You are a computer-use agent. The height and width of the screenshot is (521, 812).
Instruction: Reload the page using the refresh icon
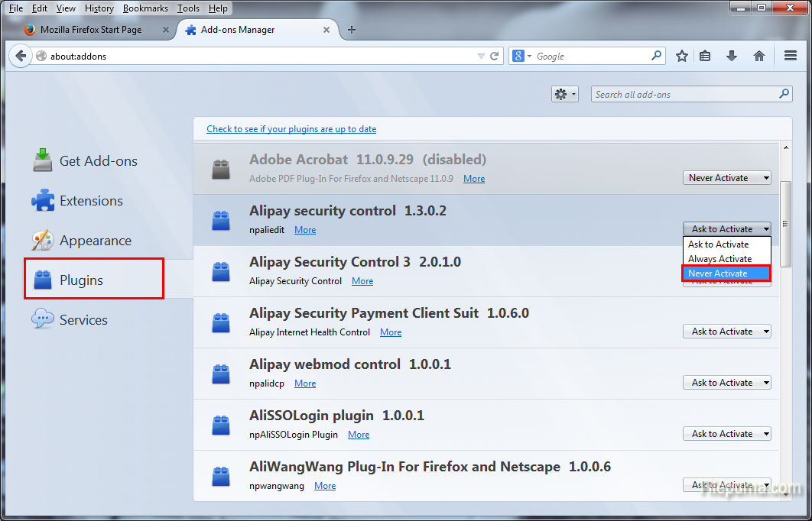click(495, 56)
